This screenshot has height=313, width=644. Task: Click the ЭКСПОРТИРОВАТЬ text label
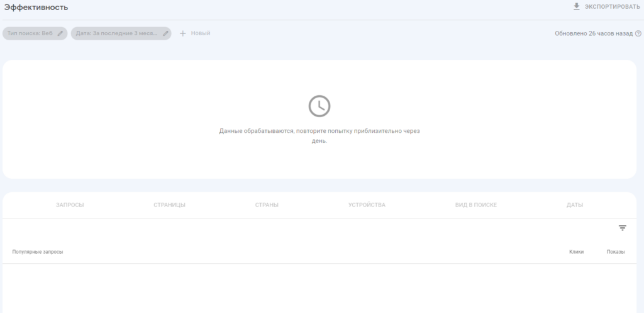click(612, 7)
